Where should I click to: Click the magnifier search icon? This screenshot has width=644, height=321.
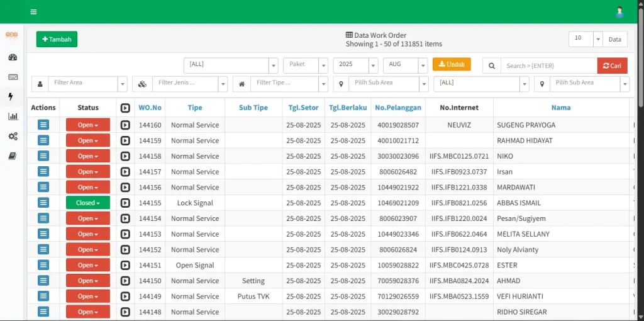click(x=492, y=65)
